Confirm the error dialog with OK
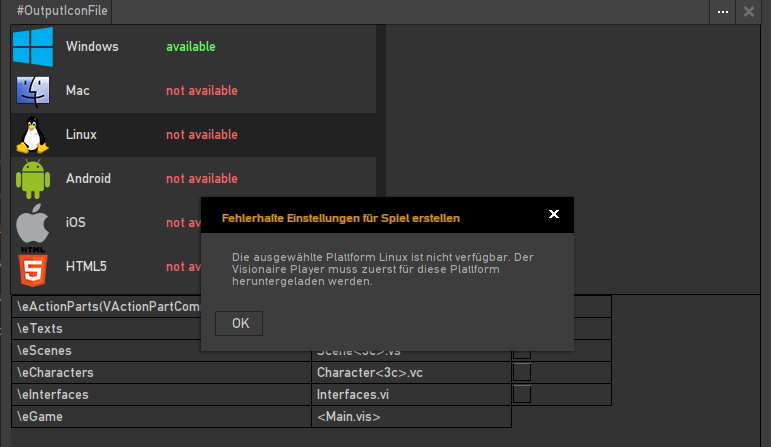The width and height of the screenshot is (771, 447). (239, 324)
